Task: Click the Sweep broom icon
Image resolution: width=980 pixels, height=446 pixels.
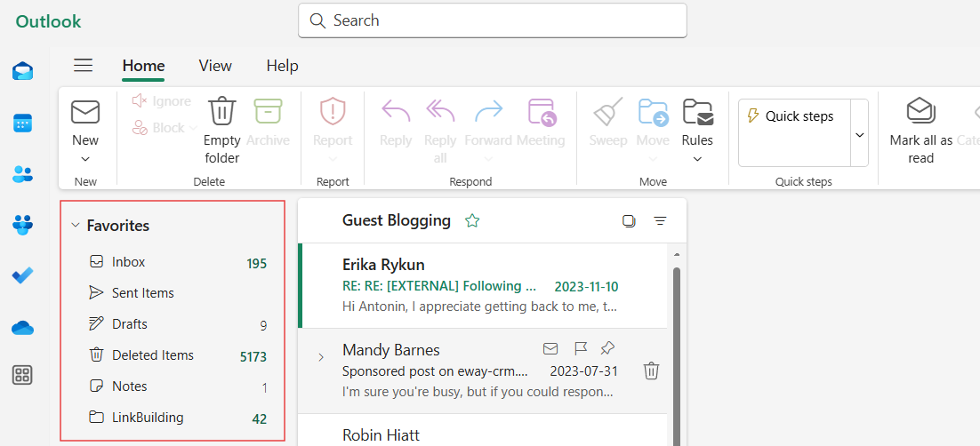Action: (608, 111)
